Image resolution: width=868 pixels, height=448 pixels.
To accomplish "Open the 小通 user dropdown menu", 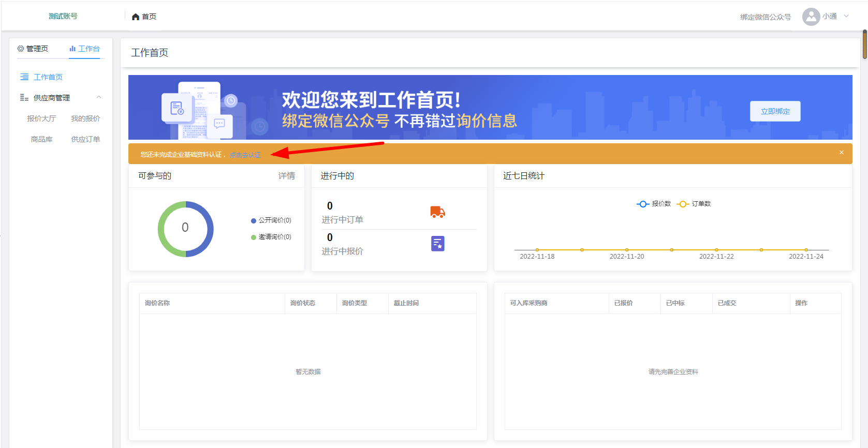I will (846, 16).
